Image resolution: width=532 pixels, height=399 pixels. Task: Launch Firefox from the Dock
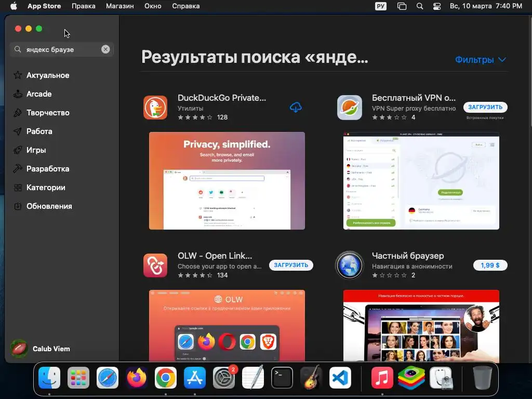tap(137, 378)
